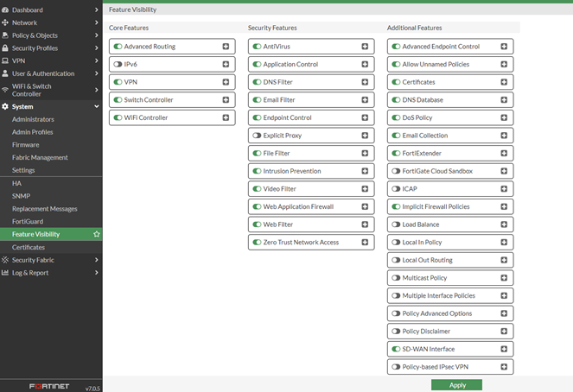Click the Log & Report chart icon

[x=5, y=273]
